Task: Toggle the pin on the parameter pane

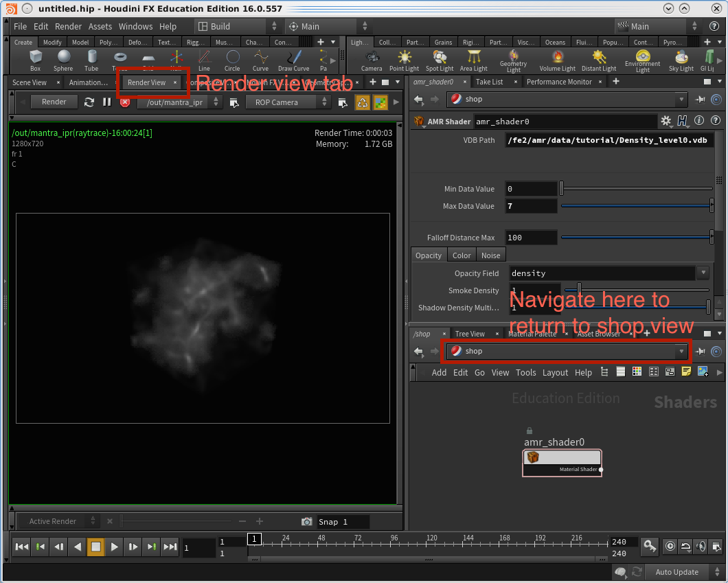Action: coord(701,100)
